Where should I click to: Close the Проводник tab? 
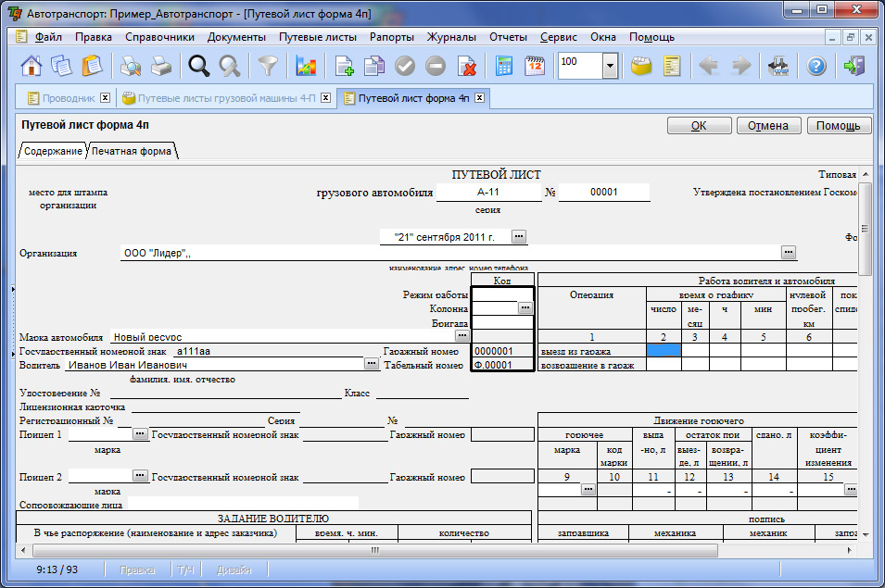tap(105, 97)
